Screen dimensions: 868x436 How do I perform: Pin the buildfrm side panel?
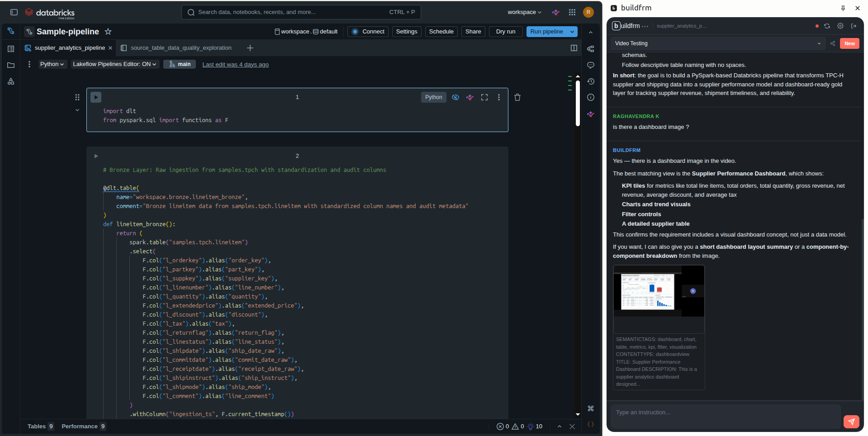[843, 8]
